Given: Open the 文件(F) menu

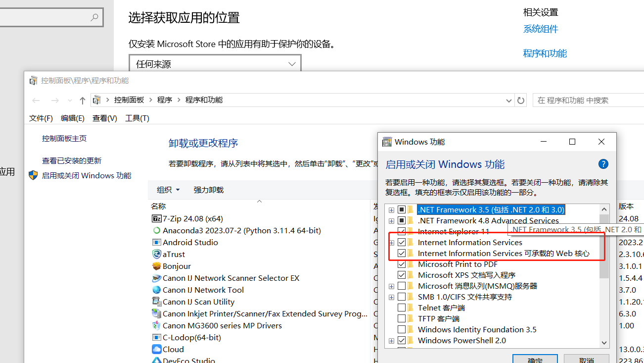Looking at the screenshot, I should pyautogui.click(x=41, y=118).
